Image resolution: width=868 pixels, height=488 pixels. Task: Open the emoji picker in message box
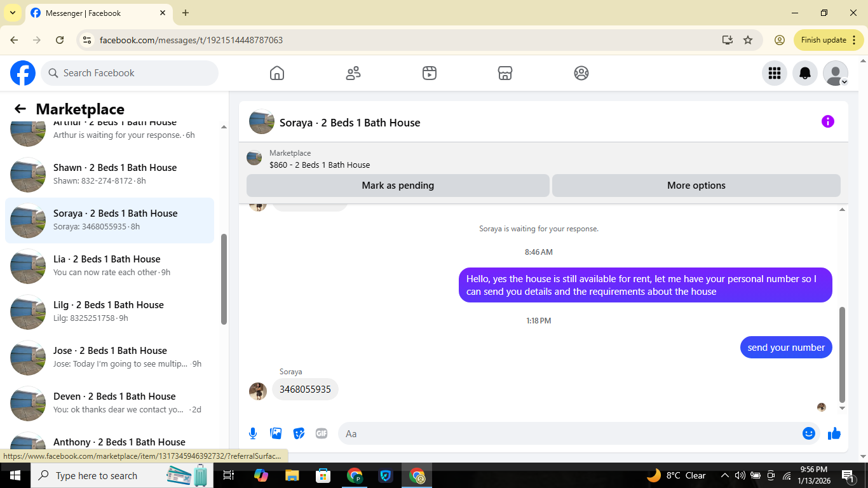(x=809, y=433)
